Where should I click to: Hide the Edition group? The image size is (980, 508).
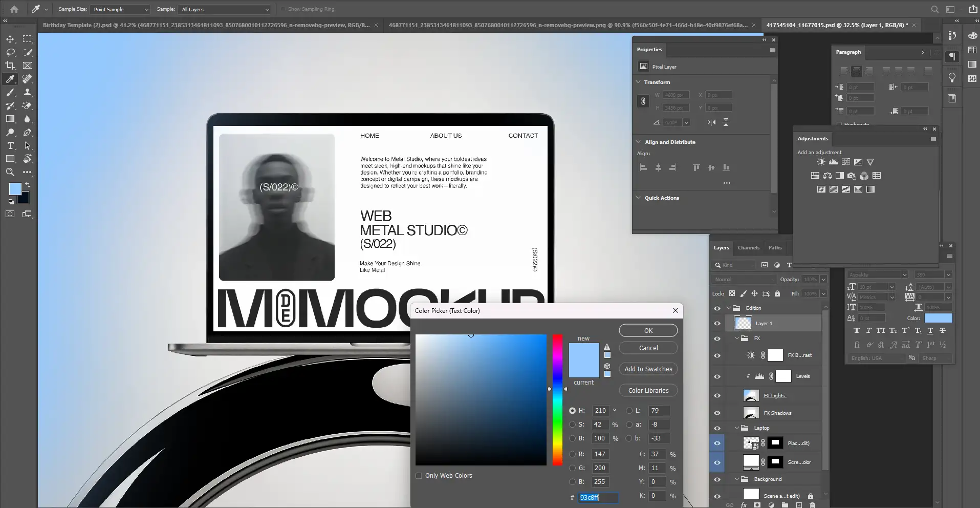717,308
